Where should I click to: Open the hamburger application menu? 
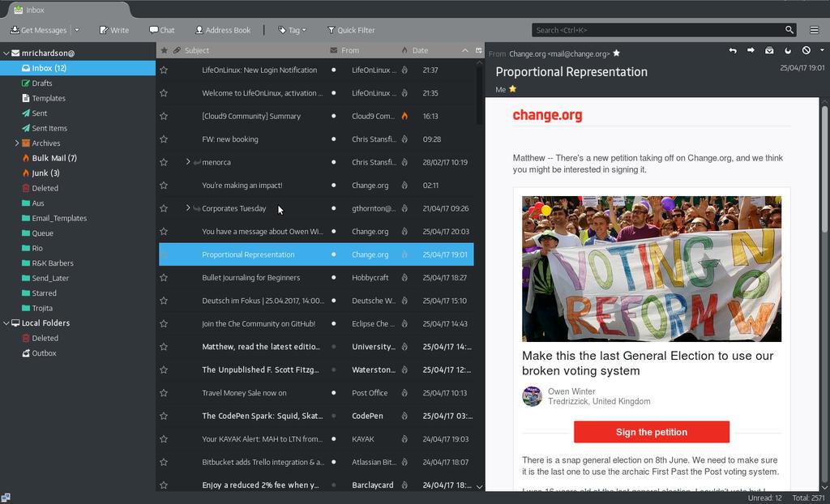(815, 30)
